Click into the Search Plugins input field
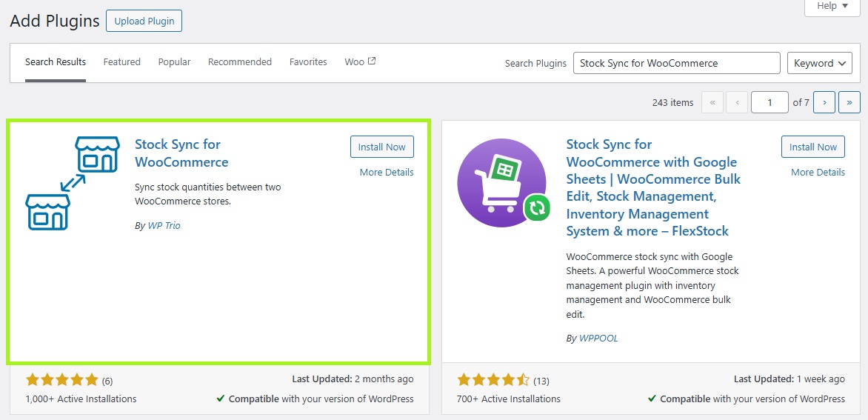The height and width of the screenshot is (420, 868). point(676,63)
